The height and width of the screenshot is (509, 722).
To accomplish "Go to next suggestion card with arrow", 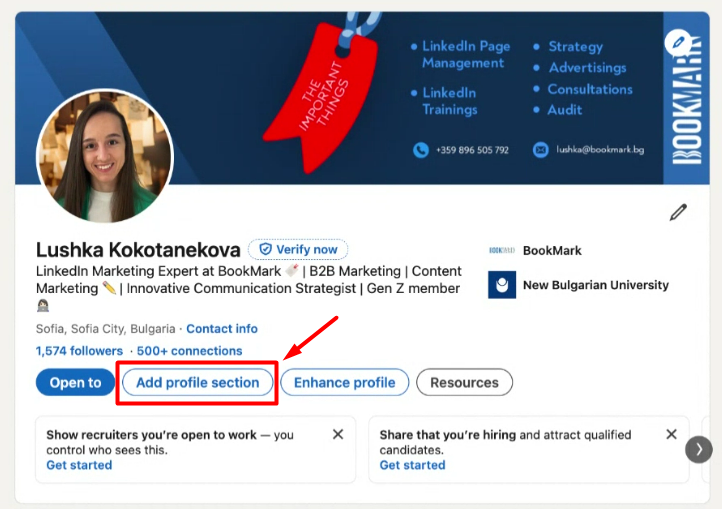I will 699,449.
